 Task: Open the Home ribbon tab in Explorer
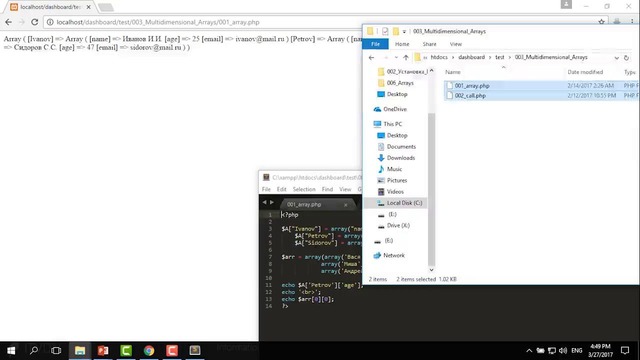coord(402,44)
